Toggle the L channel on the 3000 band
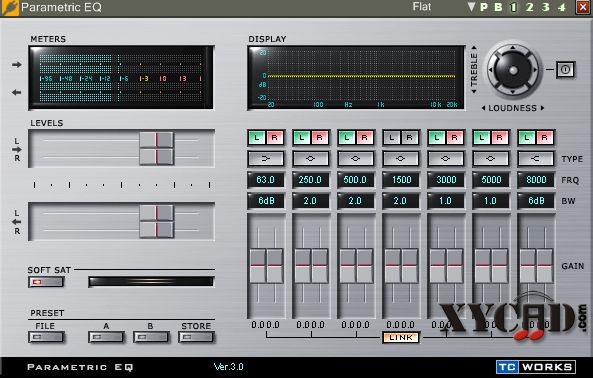593x378 pixels. coord(437,138)
